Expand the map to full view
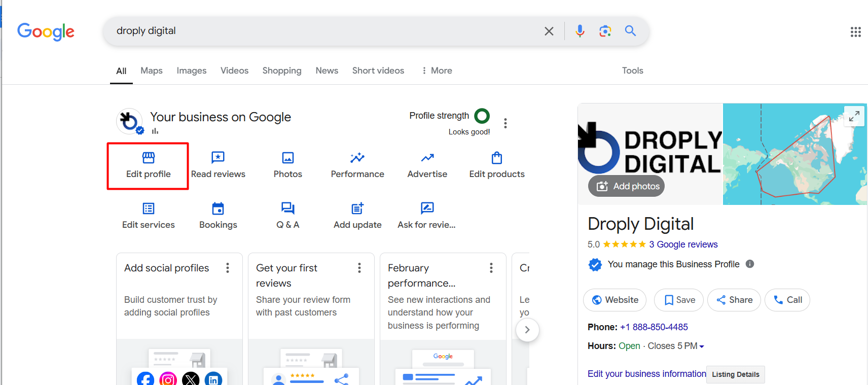Screen dimensions: 868x385 [x=854, y=116]
